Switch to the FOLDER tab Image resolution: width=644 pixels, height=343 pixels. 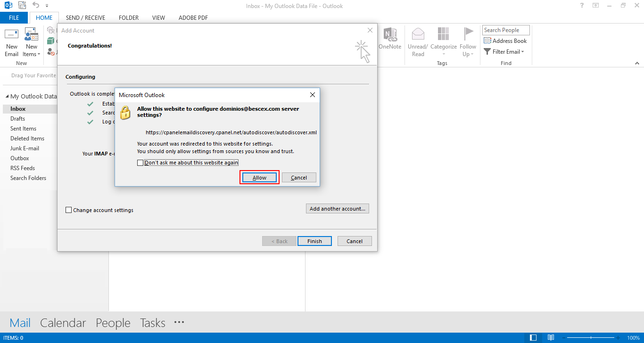tap(129, 18)
